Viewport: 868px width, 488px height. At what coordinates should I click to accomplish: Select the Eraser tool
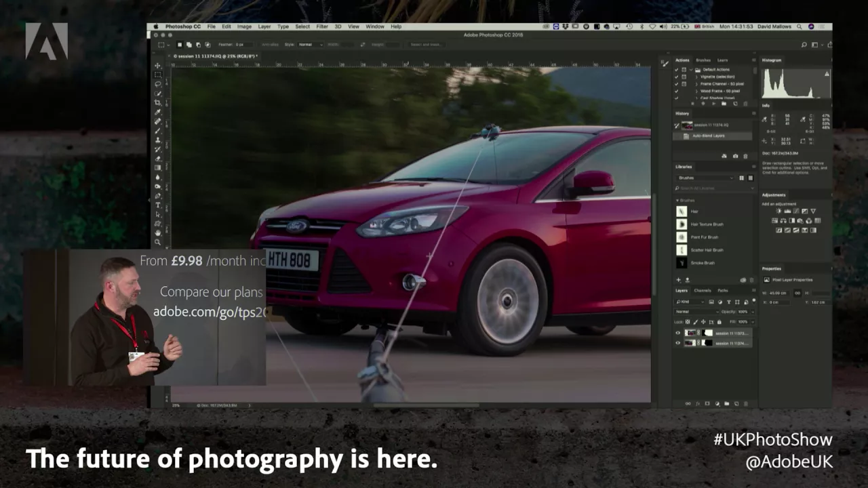[x=158, y=160]
